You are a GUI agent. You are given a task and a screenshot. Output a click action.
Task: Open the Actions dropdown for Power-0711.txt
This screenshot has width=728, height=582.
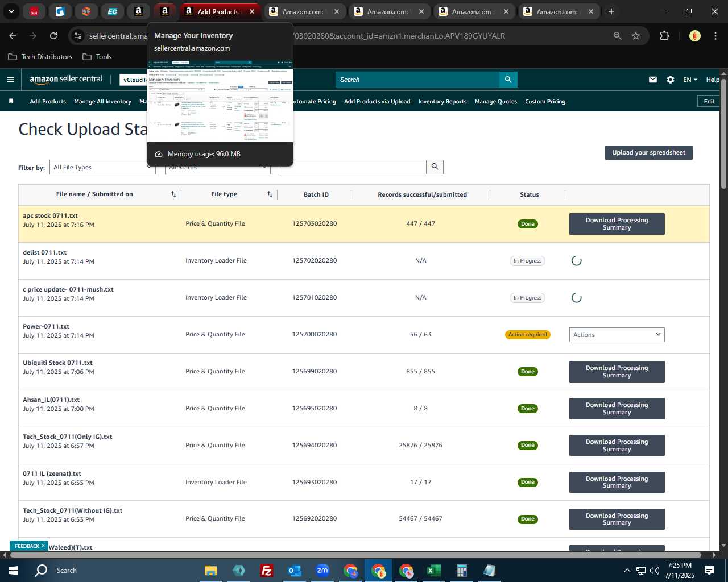click(x=617, y=335)
